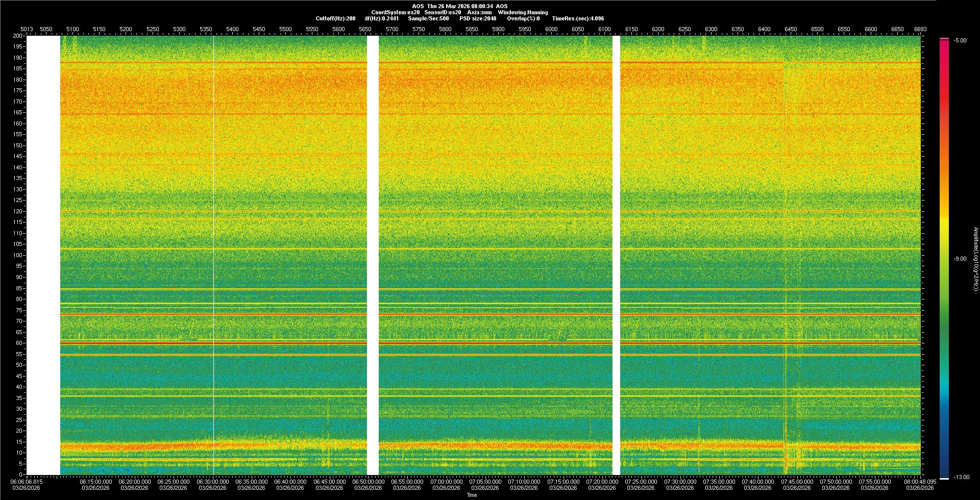This screenshot has height=500, width=980.
Task: Click the 200 Hz frequency axis label
Action: (18, 36)
